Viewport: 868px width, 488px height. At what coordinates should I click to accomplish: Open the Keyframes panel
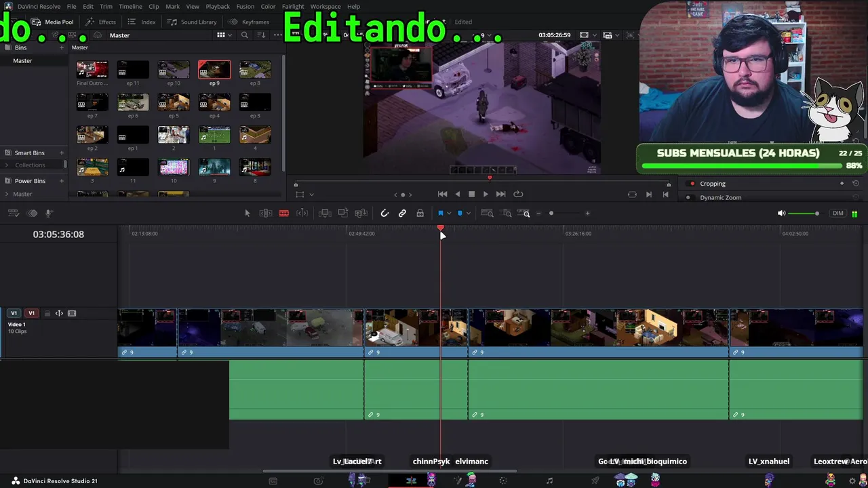249,22
